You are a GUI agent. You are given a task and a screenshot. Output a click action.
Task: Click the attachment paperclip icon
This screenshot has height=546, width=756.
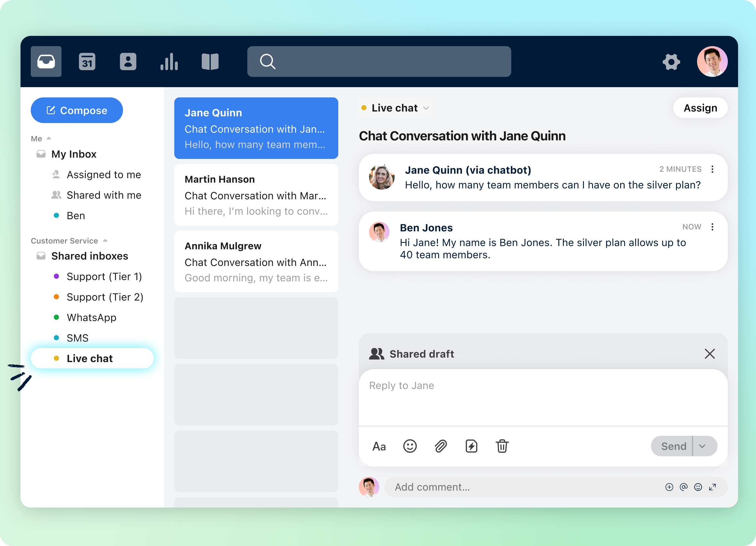click(441, 446)
